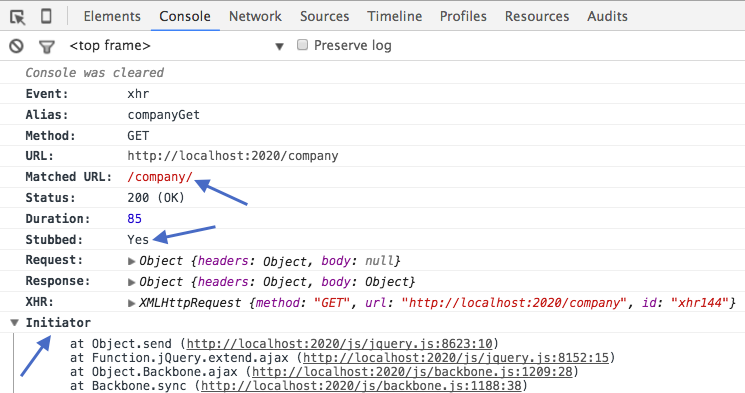Screen dimensions: 745x393
Task: Open the backbone.js:1188:38 stack link
Action: click(x=362, y=385)
